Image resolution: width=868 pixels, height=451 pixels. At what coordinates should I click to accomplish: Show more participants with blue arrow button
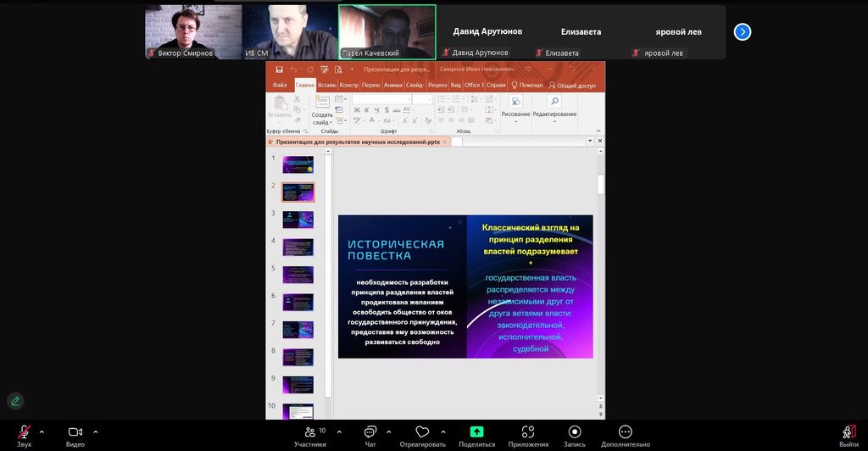tap(743, 32)
